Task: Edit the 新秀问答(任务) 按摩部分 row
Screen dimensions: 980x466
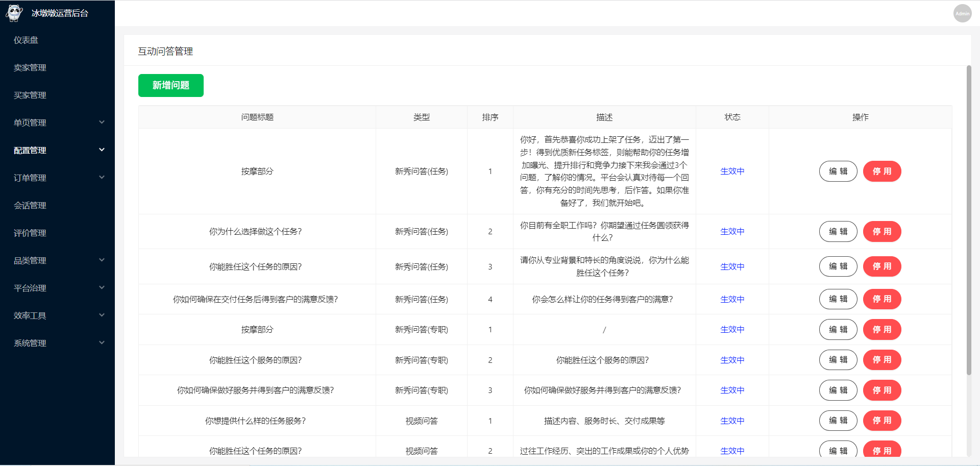Action: [838, 171]
